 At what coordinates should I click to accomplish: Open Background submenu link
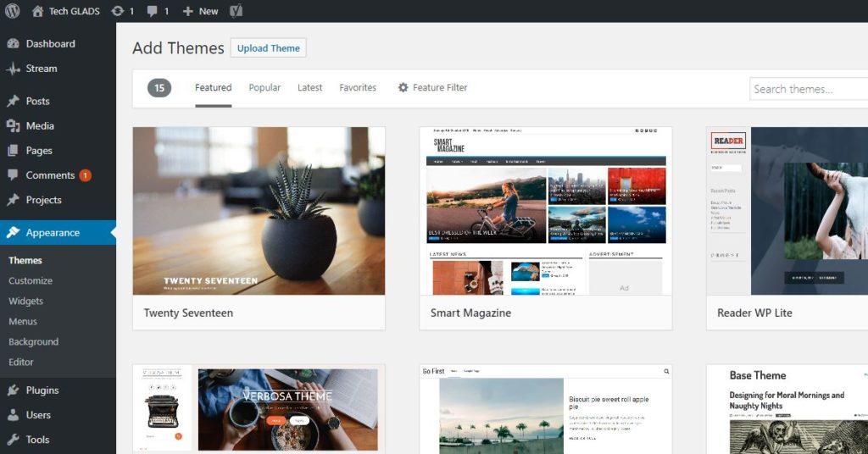[x=33, y=341]
